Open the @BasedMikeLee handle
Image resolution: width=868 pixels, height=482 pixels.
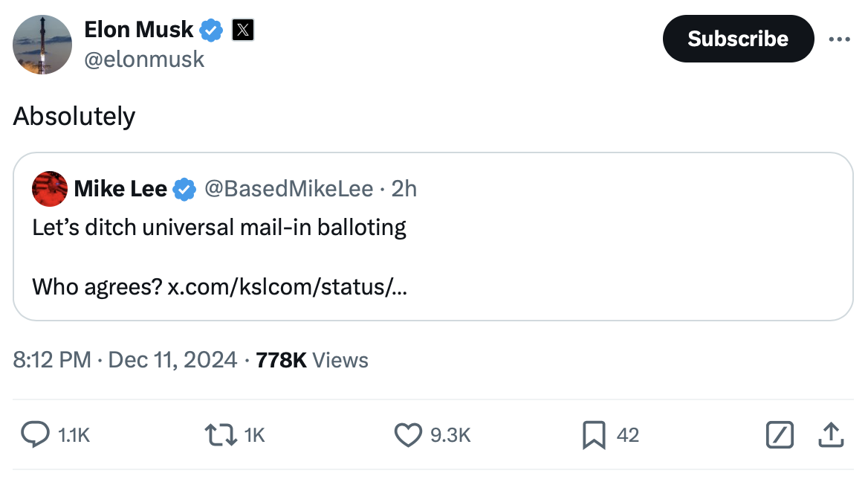tap(288, 189)
